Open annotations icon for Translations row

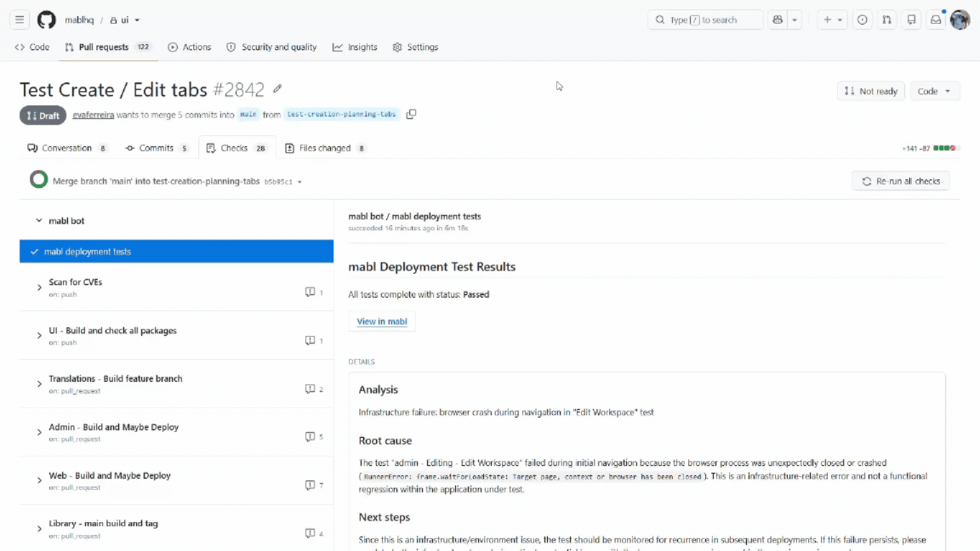[x=310, y=389]
